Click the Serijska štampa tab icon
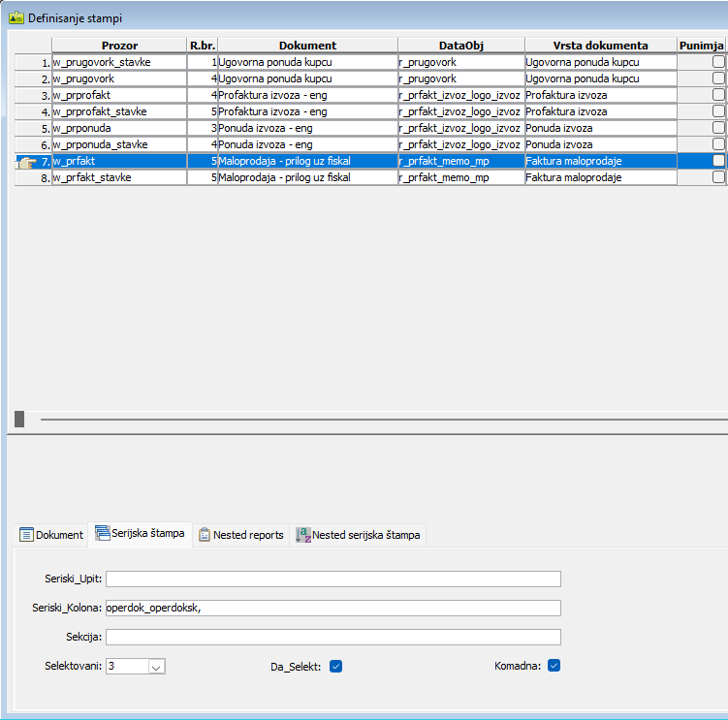 tap(102, 532)
